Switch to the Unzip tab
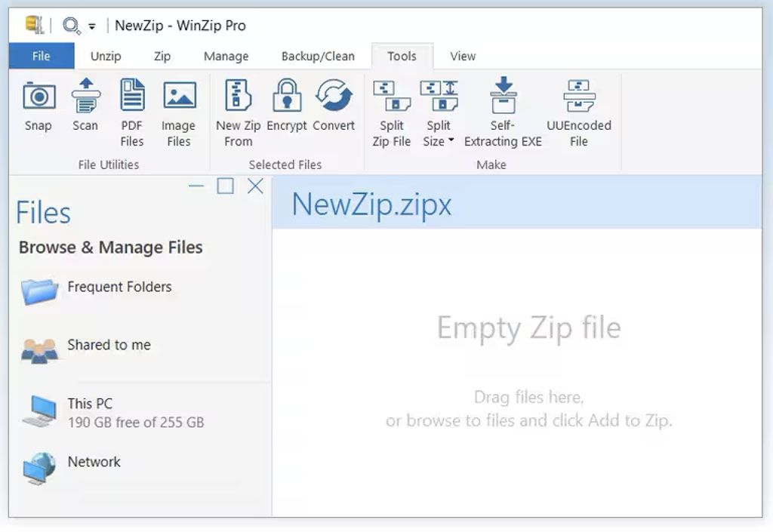 click(x=106, y=56)
